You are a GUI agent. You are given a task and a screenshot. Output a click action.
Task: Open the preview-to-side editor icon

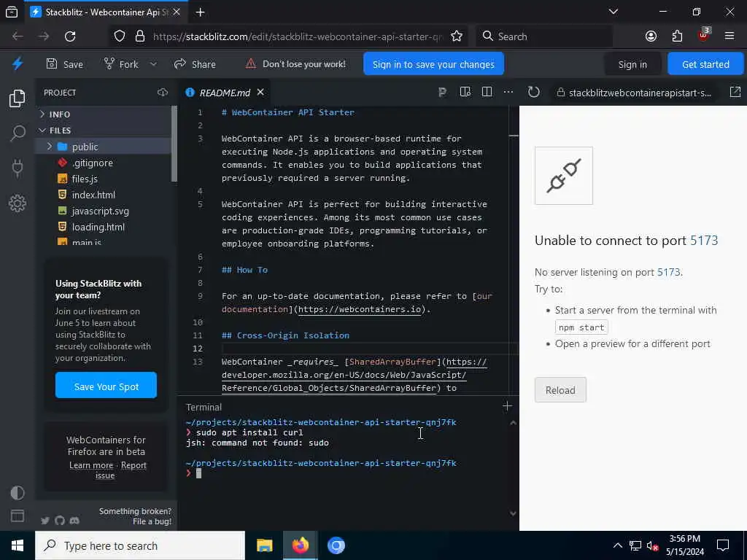click(465, 92)
